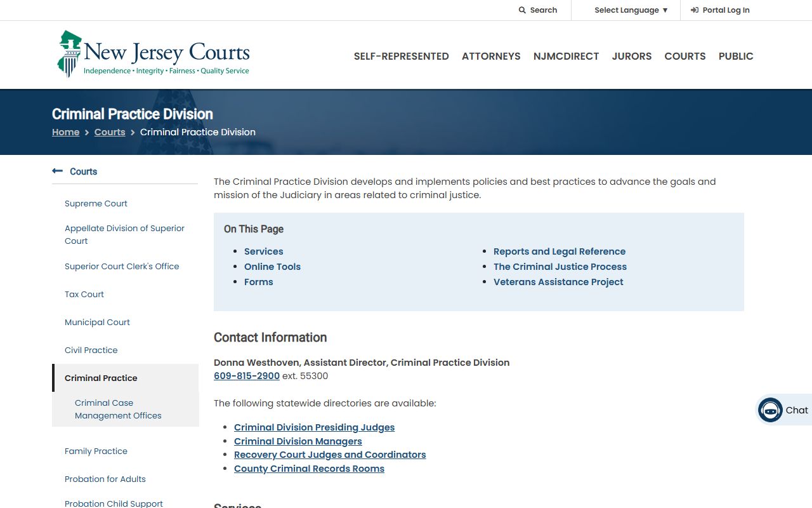The image size is (812, 508).
Task: Click the Search button text
Action: point(544,10)
